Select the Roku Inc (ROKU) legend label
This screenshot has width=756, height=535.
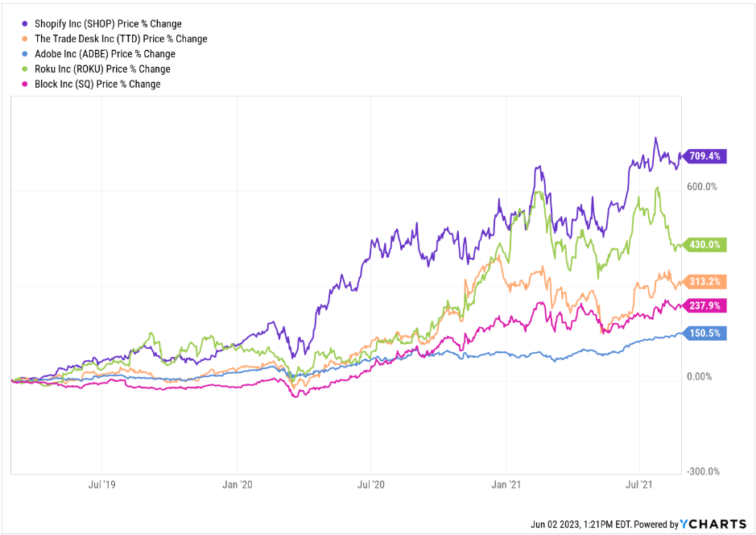(102, 69)
